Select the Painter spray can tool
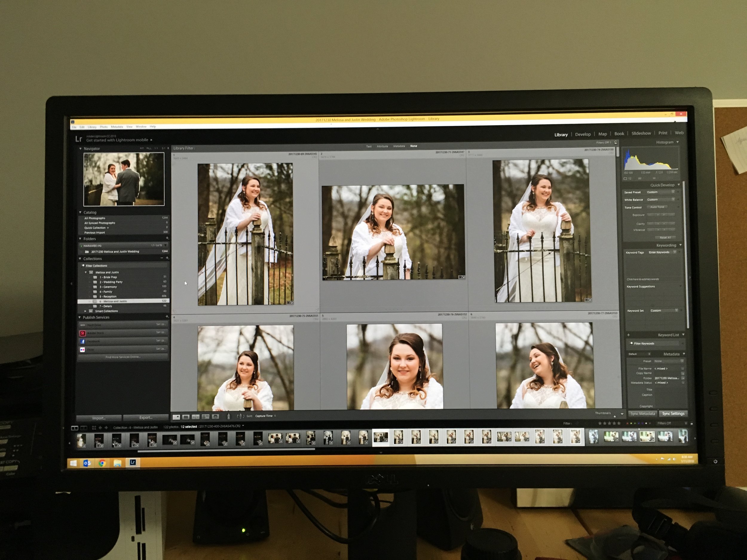747x560 pixels. (x=229, y=417)
